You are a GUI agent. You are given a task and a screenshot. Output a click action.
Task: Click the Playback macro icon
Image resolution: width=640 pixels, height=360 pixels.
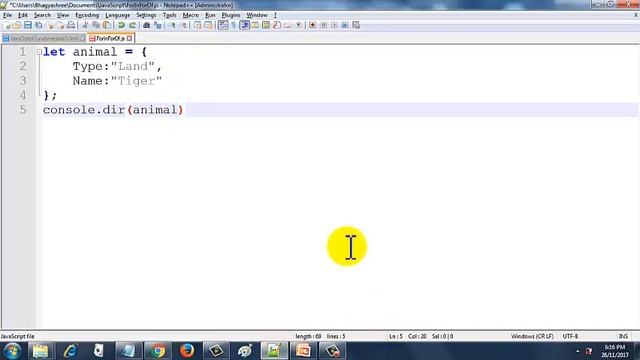coord(335,25)
